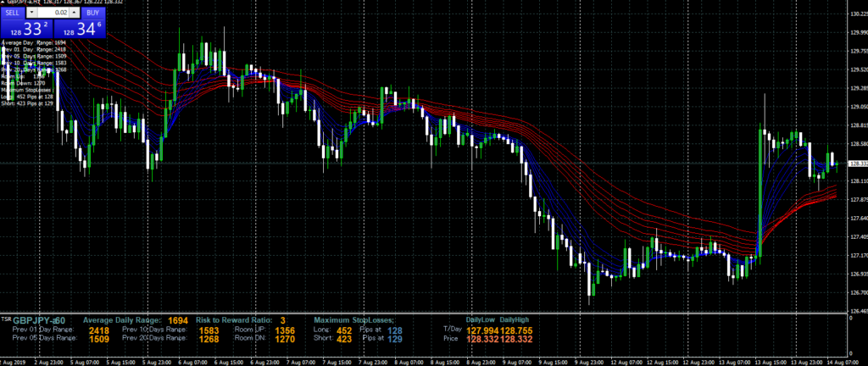868x366 pixels.
Task: Click the BUY button in the trade panel
Action: (x=92, y=14)
